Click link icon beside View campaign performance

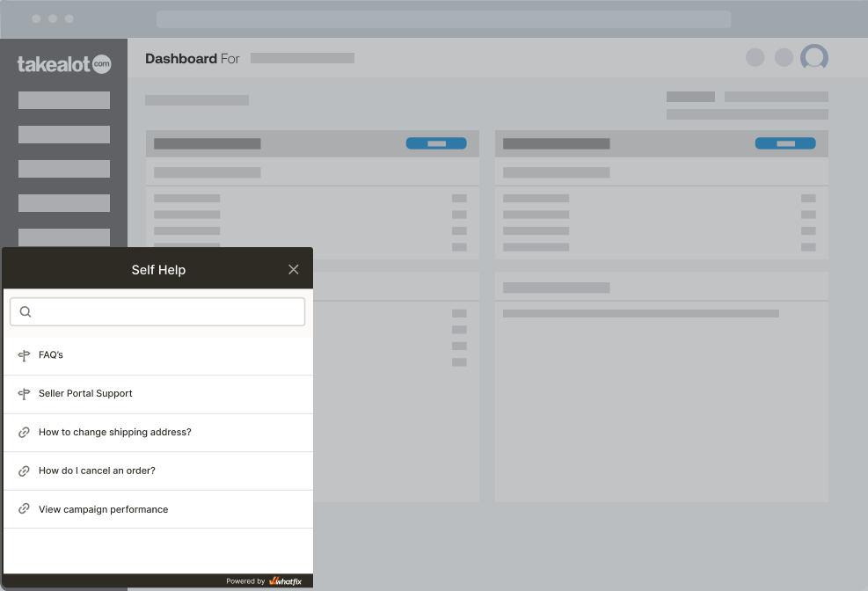pos(24,509)
